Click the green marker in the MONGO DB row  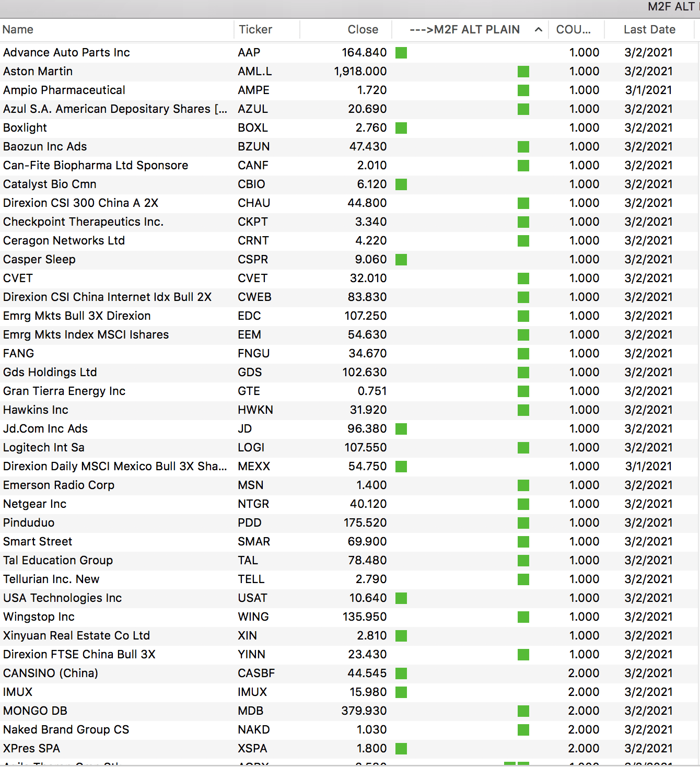523,711
